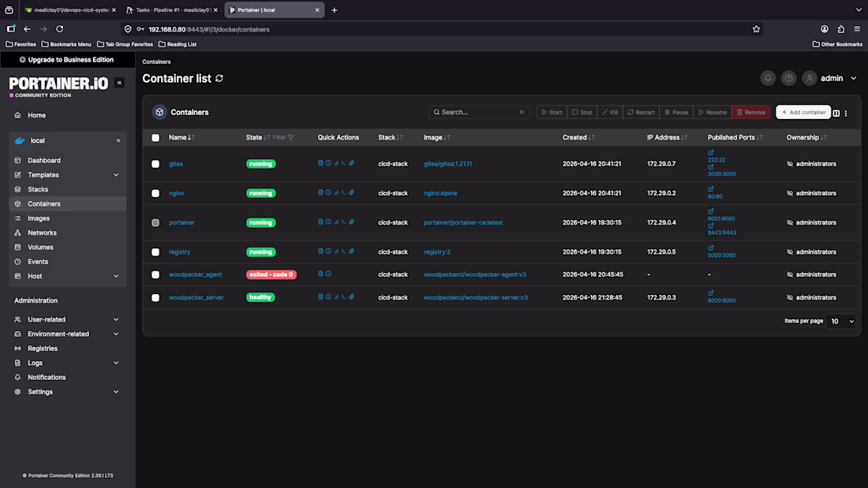Open table column settings icon
868x488 pixels.
(836, 113)
